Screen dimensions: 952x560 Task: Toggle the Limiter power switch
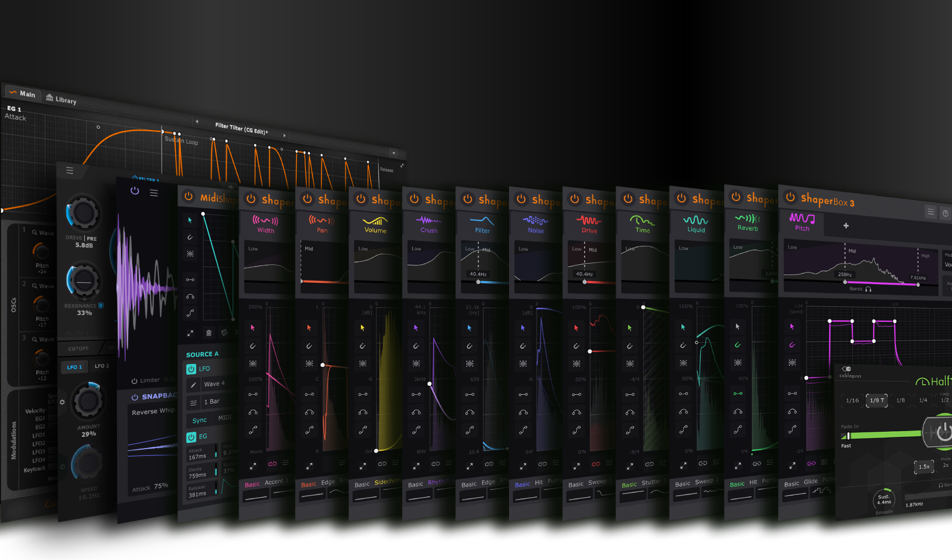(134, 381)
